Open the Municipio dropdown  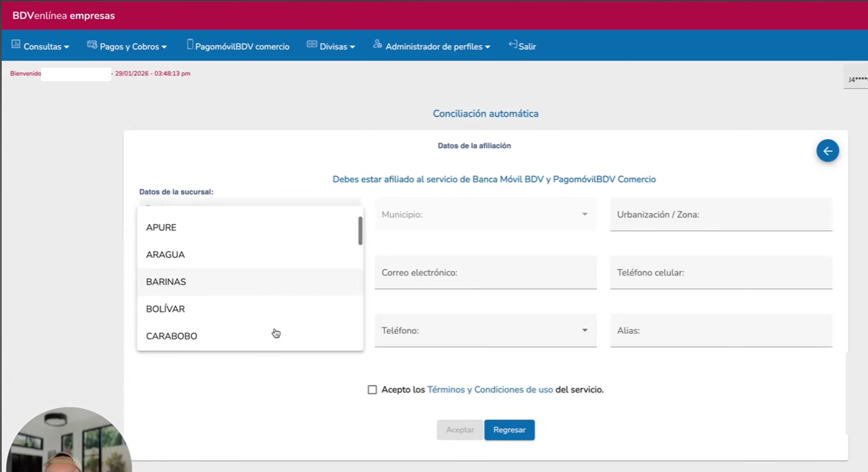pos(486,214)
